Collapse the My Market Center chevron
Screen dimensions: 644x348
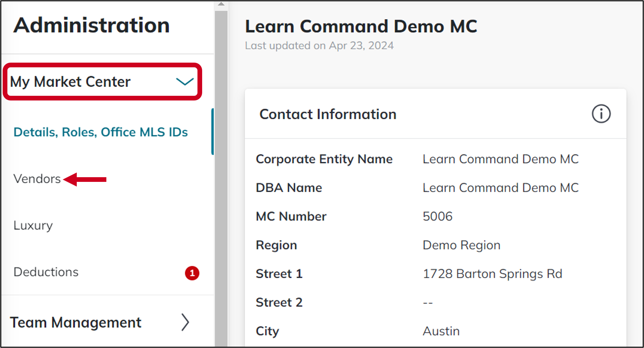click(x=185, y=81)
